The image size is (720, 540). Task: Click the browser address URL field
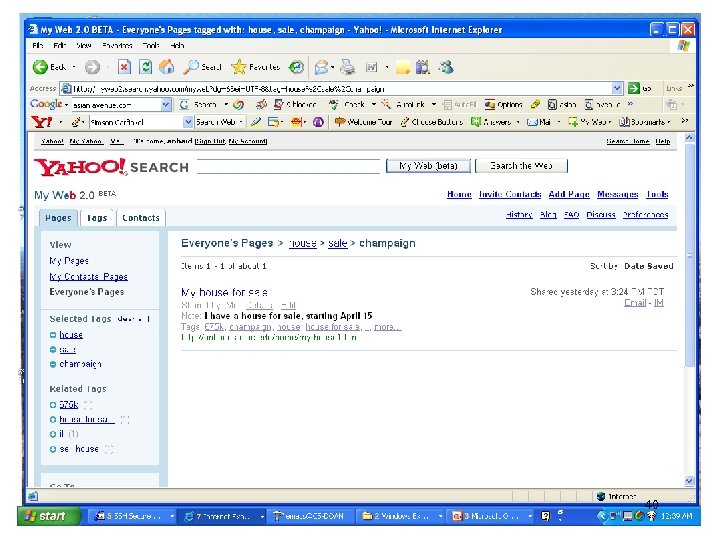[x=341, y=88]
